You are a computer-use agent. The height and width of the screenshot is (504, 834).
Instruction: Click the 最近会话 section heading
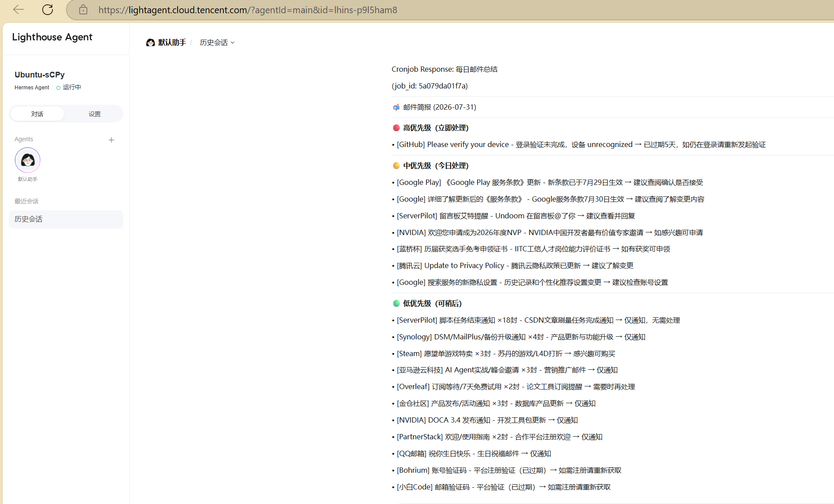[26, 201]
